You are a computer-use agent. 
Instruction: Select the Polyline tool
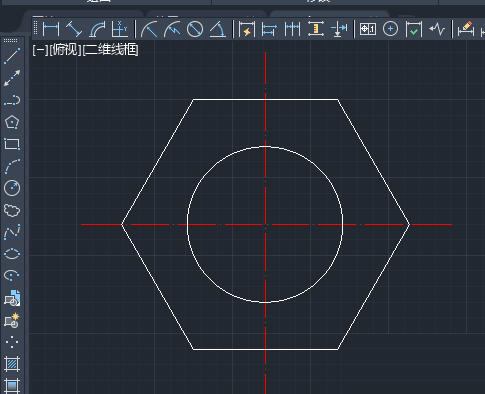coord(12,100)
